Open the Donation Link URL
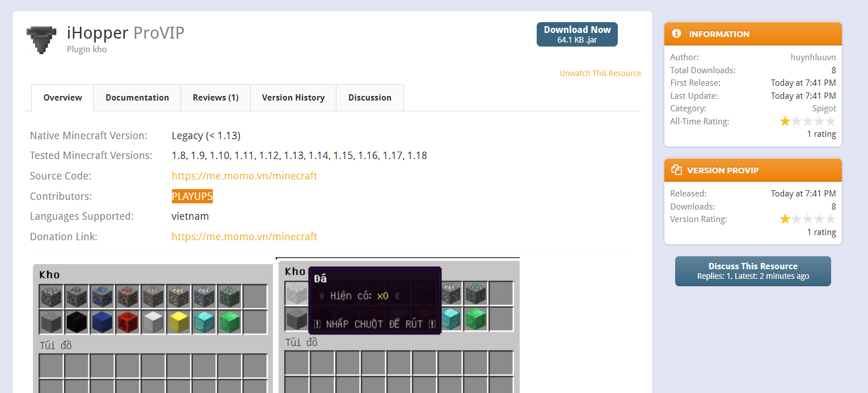The image size is (868, 393). [x=245, y=237]
